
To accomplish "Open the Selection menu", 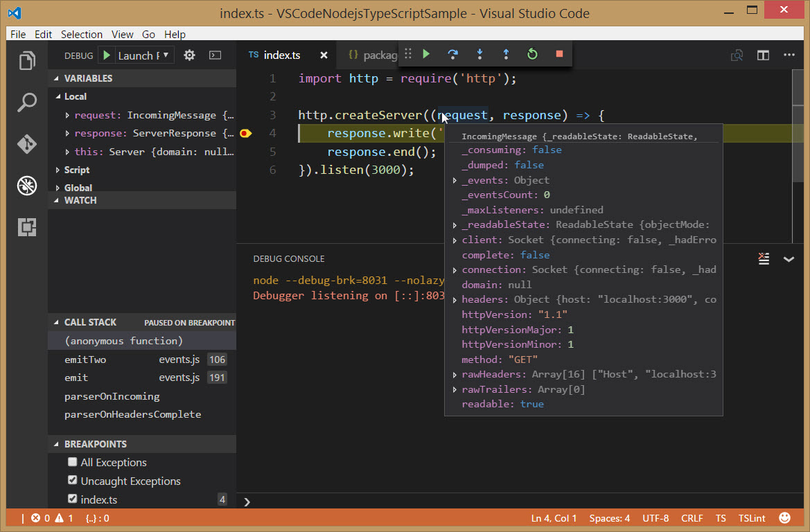I will 82,34.
